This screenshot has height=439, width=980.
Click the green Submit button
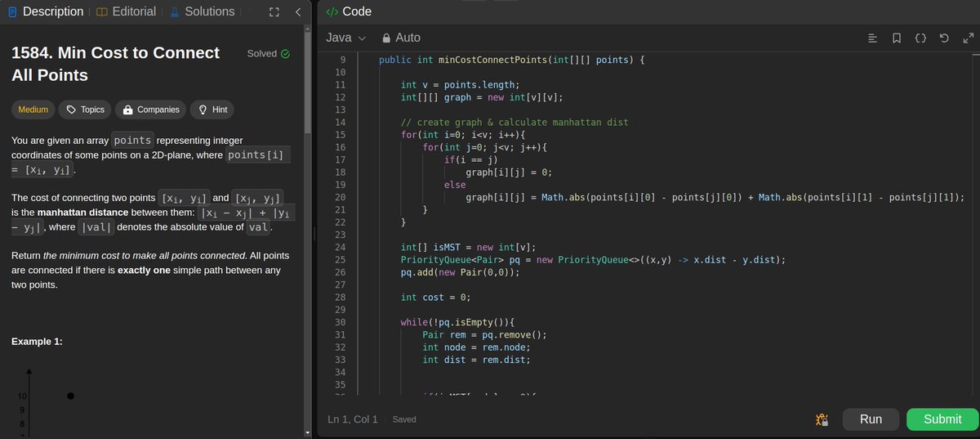coord(942,419)
